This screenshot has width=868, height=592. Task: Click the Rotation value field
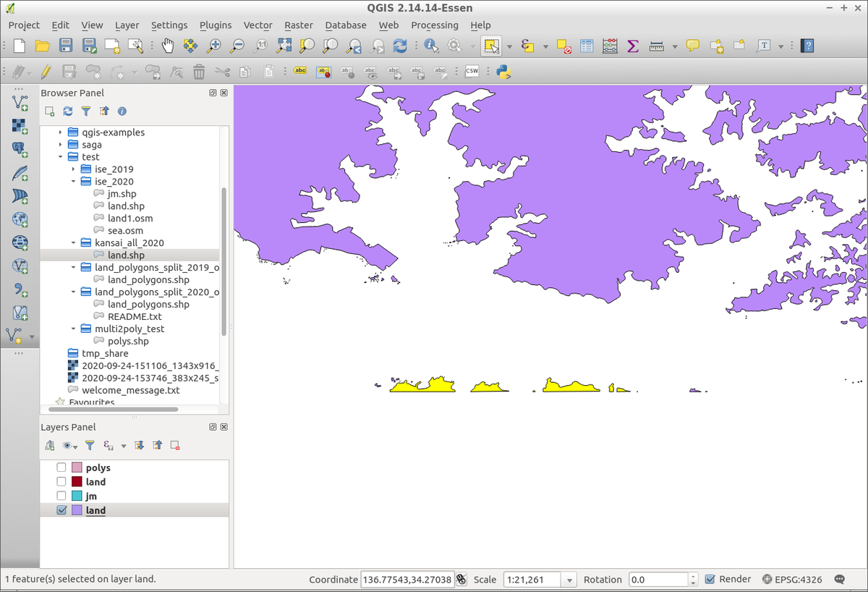(x=658, y=580)
